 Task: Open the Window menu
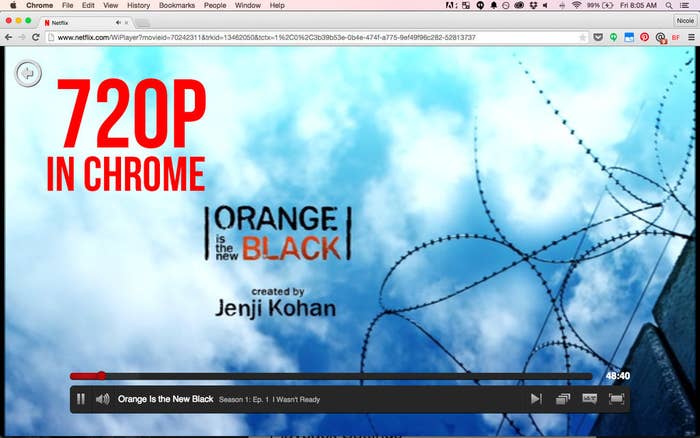[x=248, y=5]
